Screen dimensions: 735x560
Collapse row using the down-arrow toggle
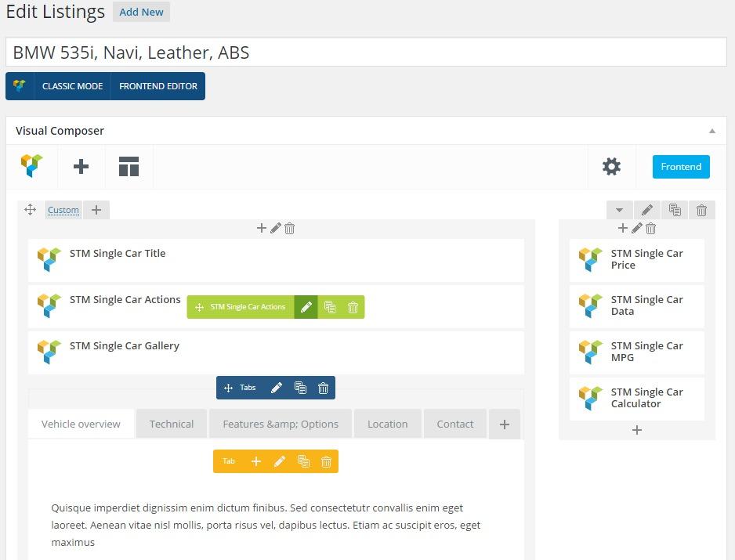pos(619,210)
